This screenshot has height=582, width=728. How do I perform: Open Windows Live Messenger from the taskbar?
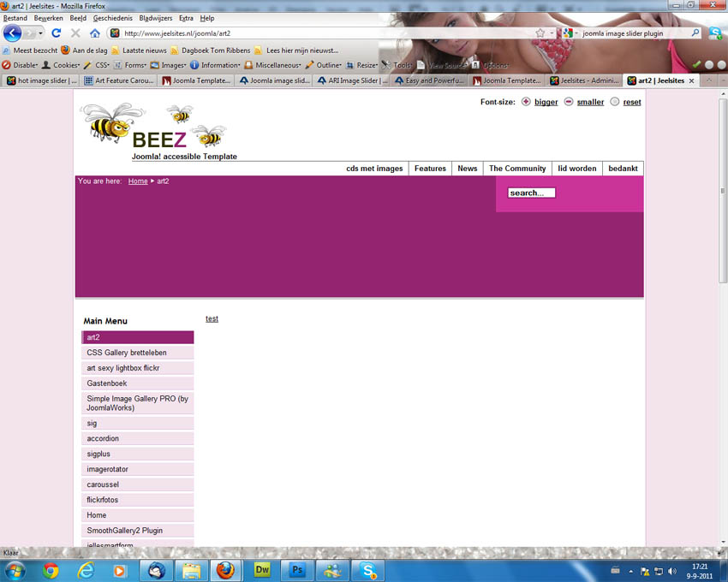pos(332,570)
